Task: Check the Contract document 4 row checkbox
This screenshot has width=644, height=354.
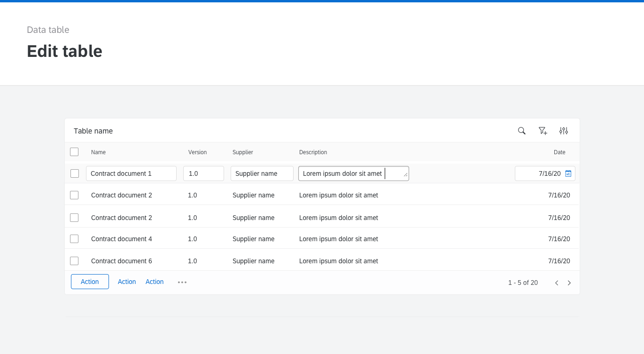Action: coord(74,239)
